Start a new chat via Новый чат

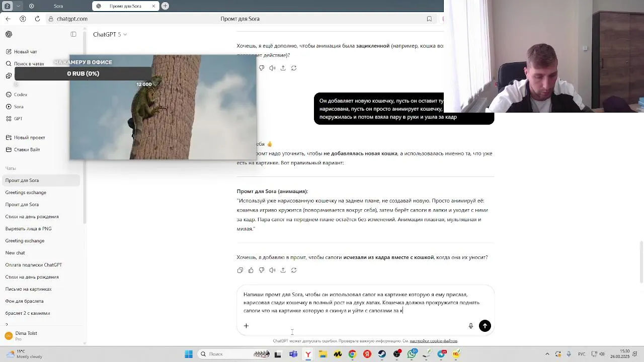pos(25,52)
